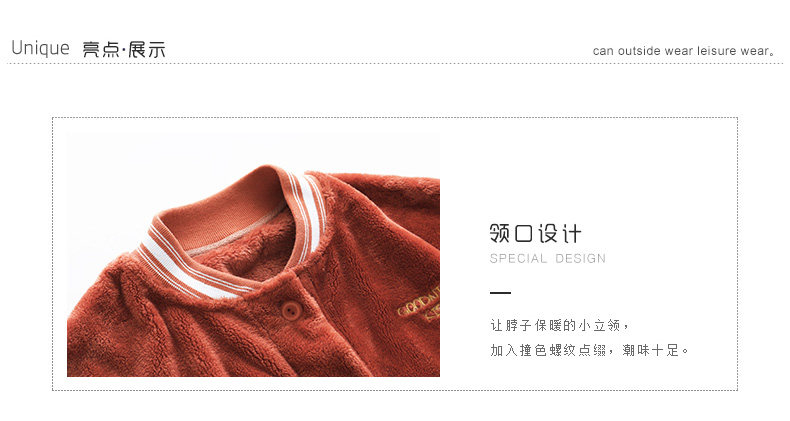Click the short black divider dash
The width and height of the screenshot is (790, 421).
tap(500, 293)
